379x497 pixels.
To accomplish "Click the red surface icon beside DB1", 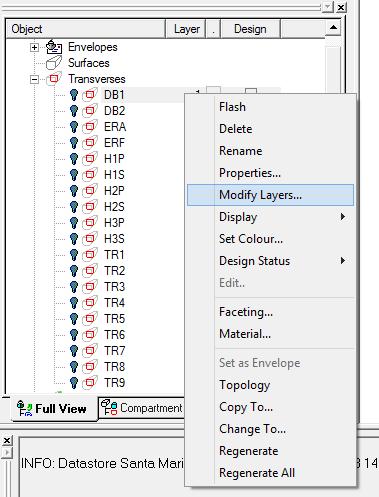I will 90,95.
